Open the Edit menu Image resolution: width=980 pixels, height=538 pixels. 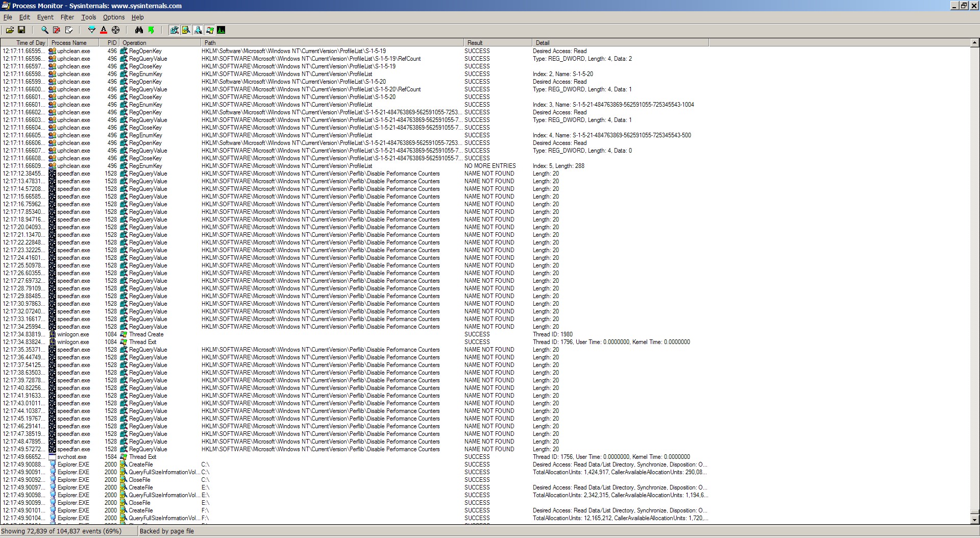[x=24, y=17]
